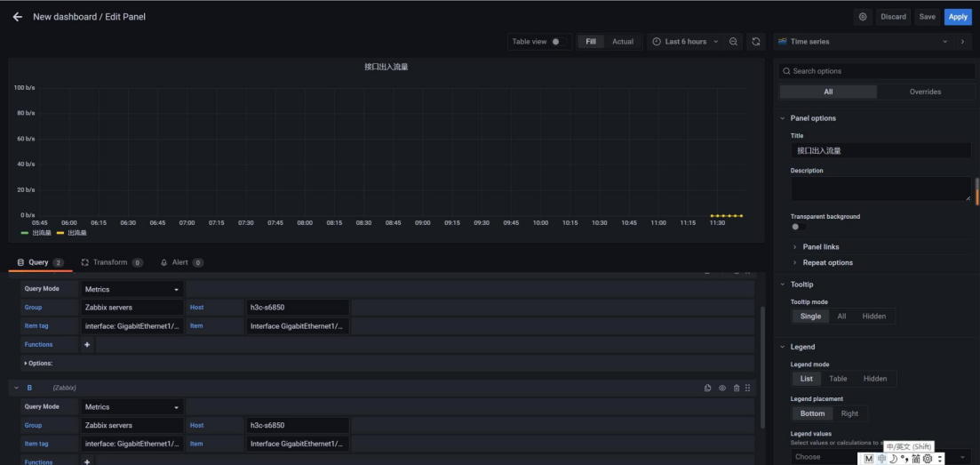Expand query A Options

pyautogui.click(x=39, y=363)
